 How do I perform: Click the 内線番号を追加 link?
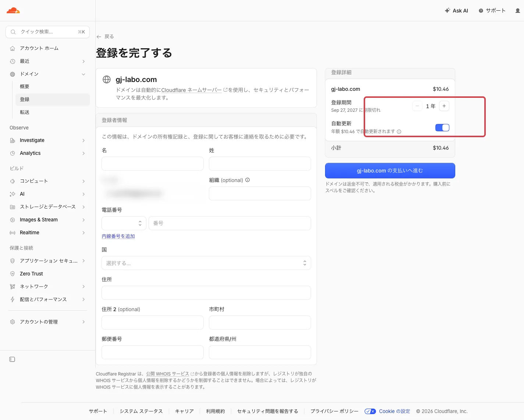(118, 236)
